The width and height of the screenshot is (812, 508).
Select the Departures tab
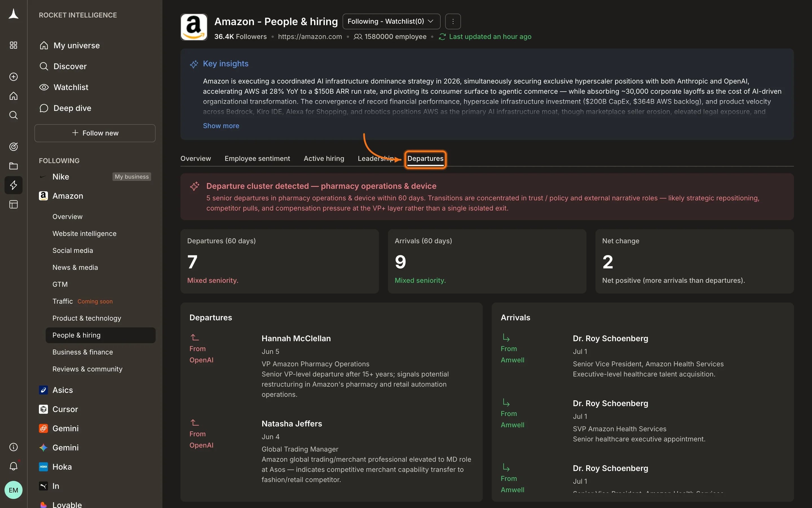click(x=425, y=159)
